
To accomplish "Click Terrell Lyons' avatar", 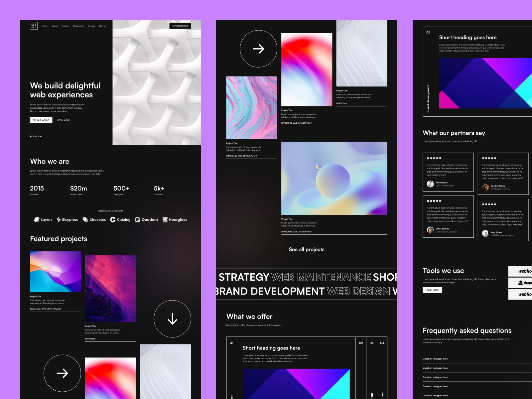I will coord(430,184).
